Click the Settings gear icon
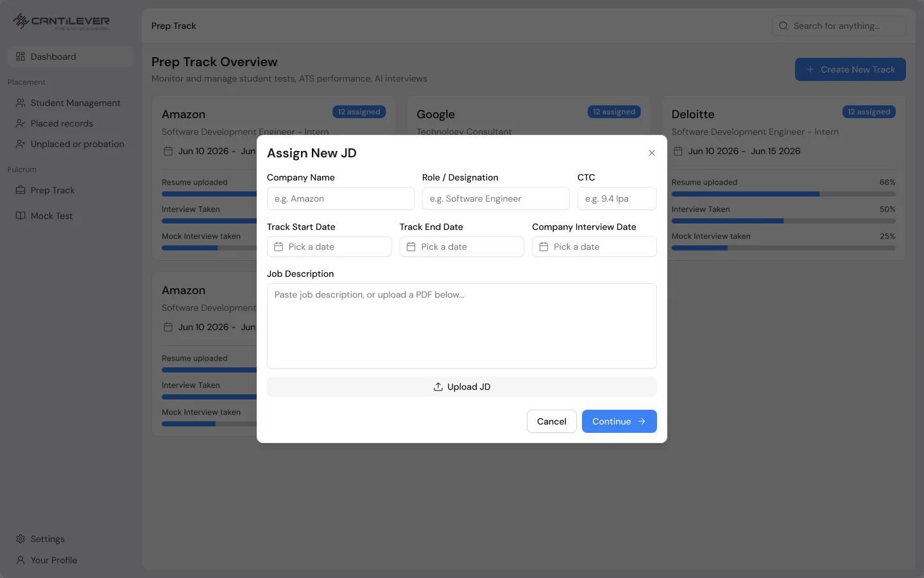924x578 pixels. 21,539
